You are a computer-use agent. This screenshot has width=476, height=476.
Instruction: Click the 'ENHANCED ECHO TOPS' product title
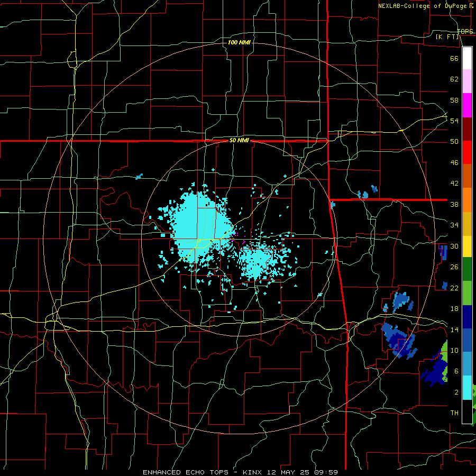coord(186,472)
